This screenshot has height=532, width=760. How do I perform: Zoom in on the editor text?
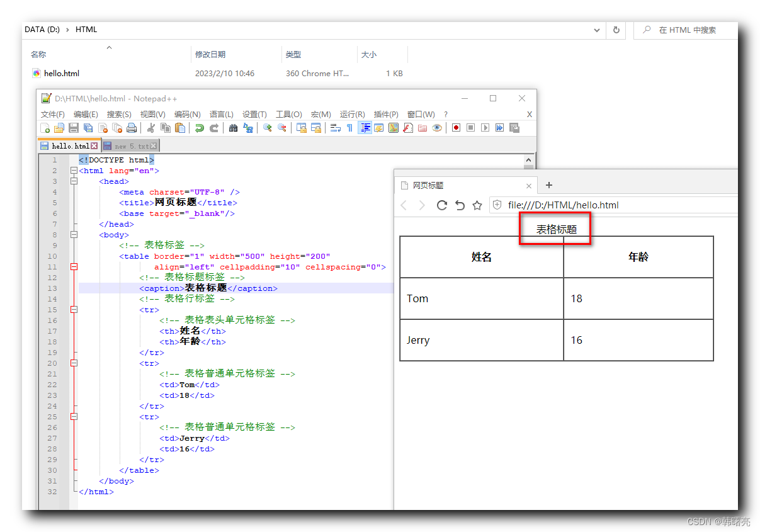(268, 127)
